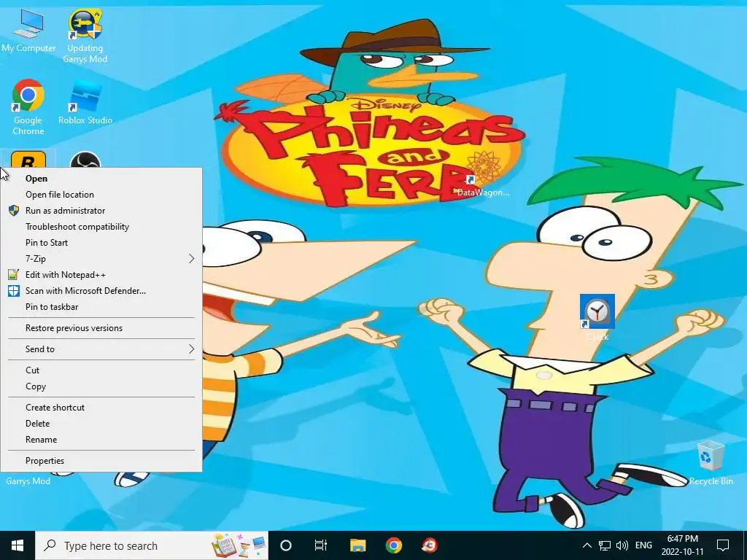Screen dimensions: 747x560
Task: Click the Cortana circle button
Action: pyautogui.click(x=286, y=545)
